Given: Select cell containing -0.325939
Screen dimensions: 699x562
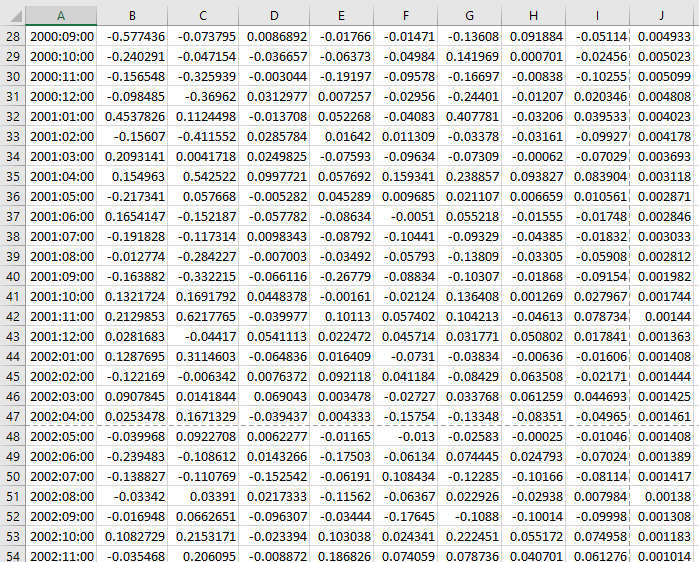Looking at the screenshot, I should click(x=203, y=76).
